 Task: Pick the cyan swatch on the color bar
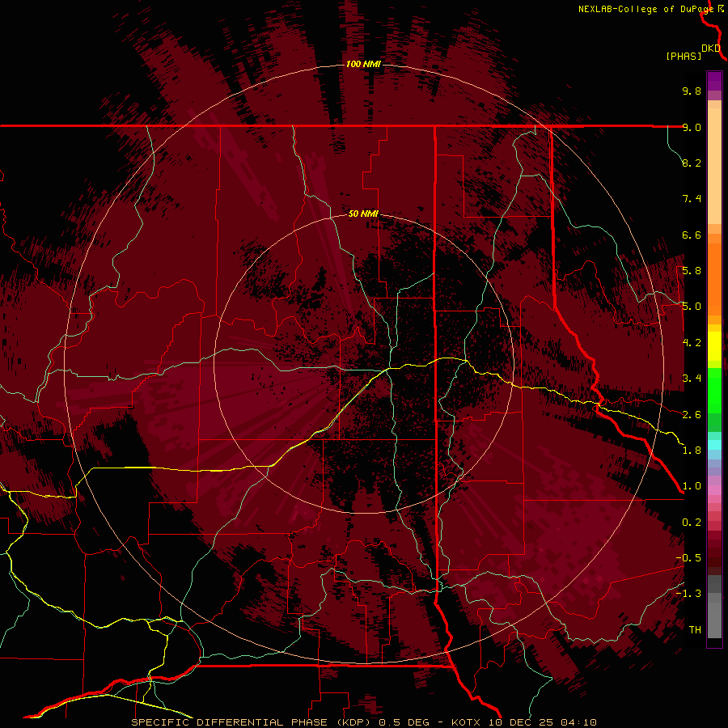tap(714, 445)
